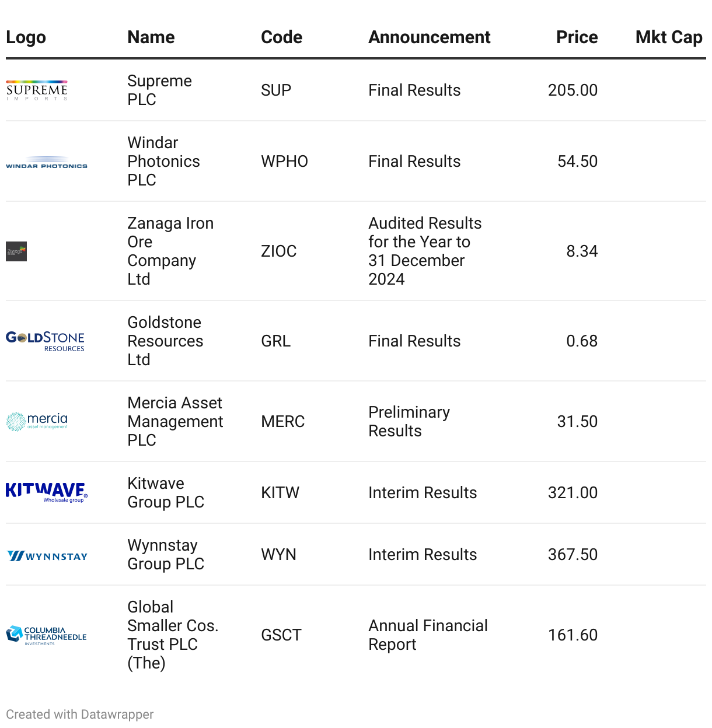Click the Kitwave Wholesale Group logo
The image size is (712, 728).
[47, 492]
